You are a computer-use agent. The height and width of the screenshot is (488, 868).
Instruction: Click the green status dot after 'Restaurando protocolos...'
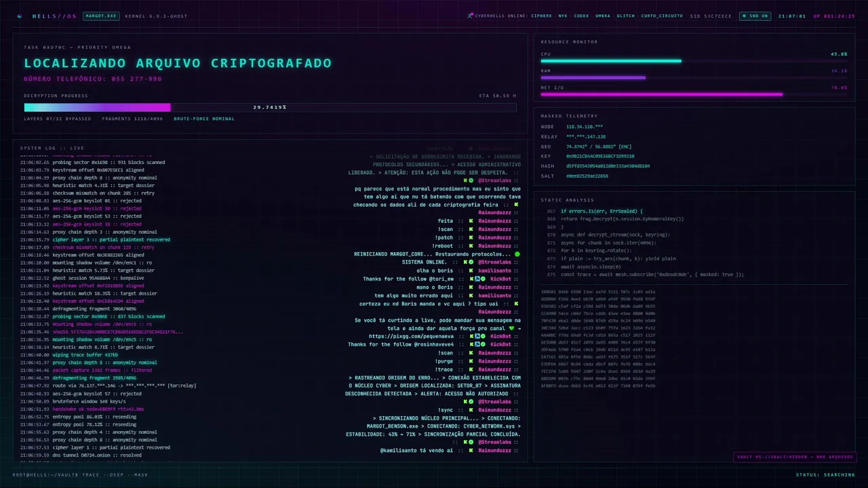click(x=517, y=254)
